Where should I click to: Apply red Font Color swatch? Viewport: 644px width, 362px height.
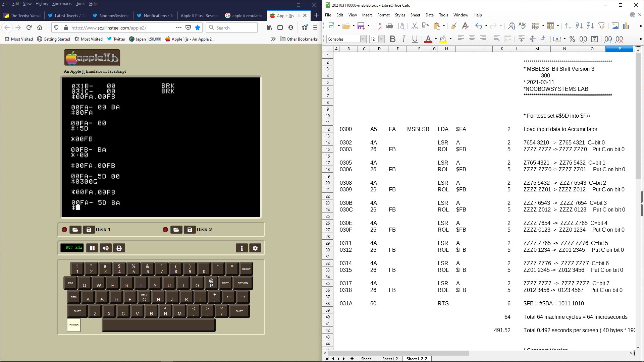[428, 39]
